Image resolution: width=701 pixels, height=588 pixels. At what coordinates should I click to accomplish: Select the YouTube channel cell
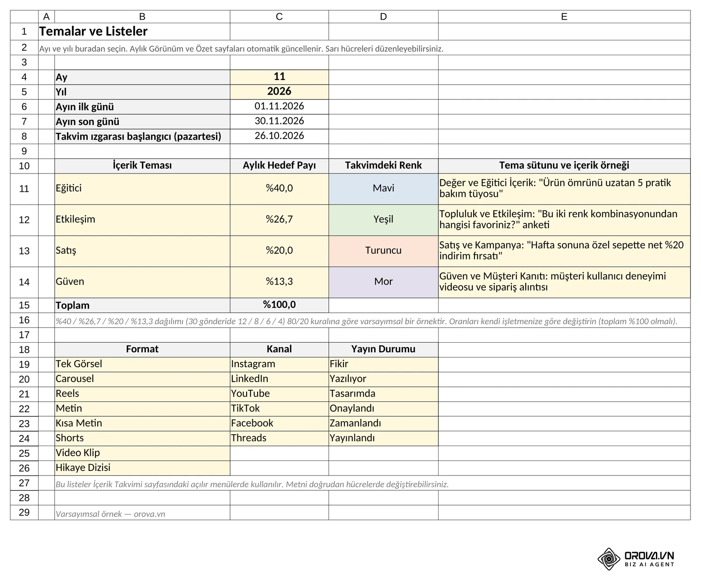pos(279,394)
